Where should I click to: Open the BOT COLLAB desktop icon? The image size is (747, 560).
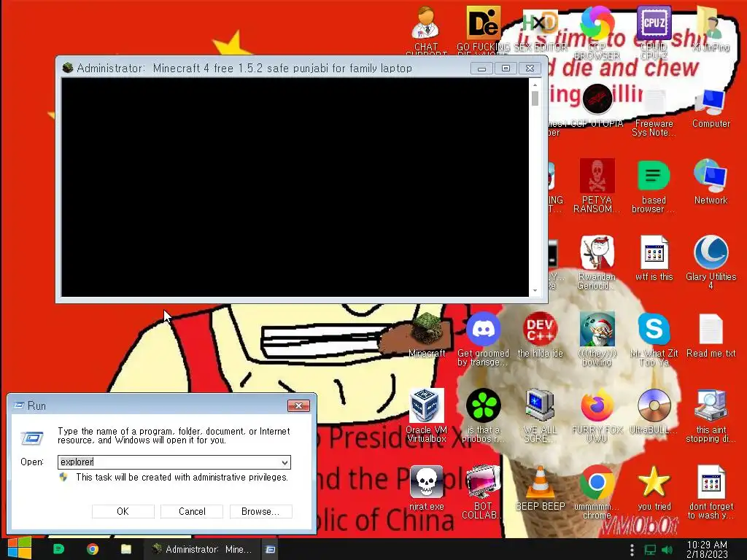(x=483, y=491)
